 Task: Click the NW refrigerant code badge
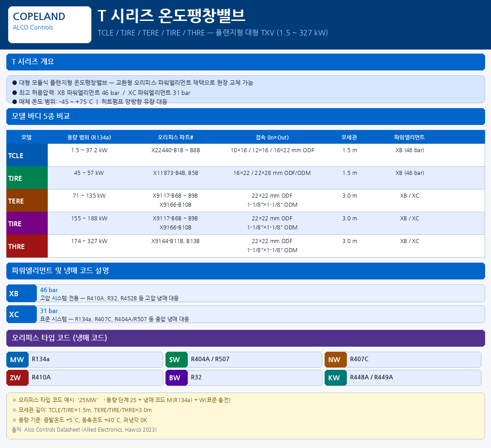336,360
